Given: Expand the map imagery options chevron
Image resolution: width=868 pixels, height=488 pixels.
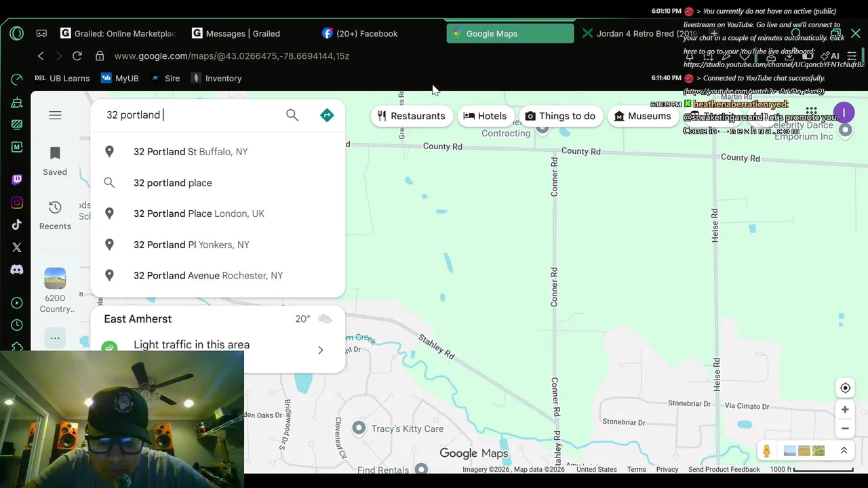Looking at the screenshot, I should [844, 451].
